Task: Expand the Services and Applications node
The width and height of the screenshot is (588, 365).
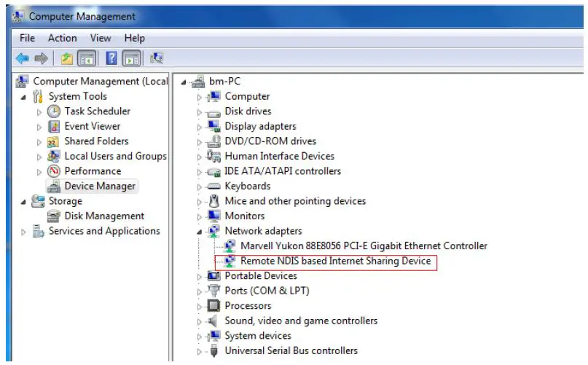Action: tap(23, 232)
